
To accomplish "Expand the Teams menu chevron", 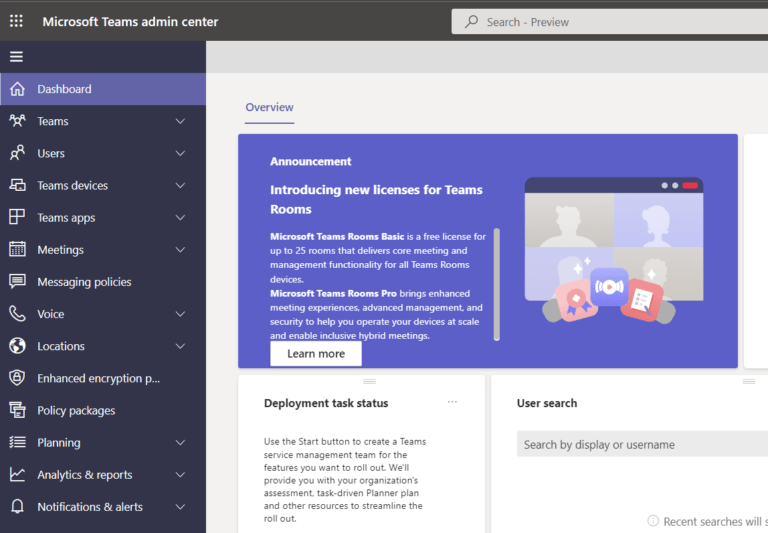I will (180, 121).
